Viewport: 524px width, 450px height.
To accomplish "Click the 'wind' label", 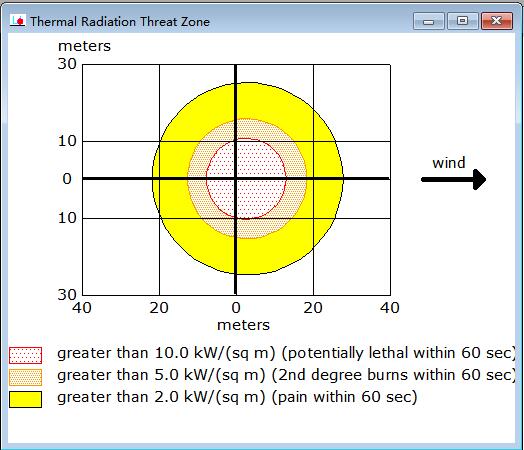I will [448, 163].
